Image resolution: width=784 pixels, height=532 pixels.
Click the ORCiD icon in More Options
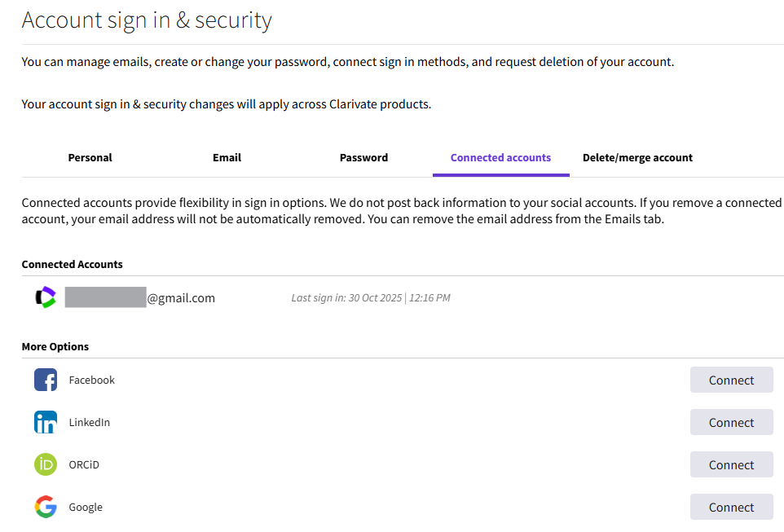46,464
